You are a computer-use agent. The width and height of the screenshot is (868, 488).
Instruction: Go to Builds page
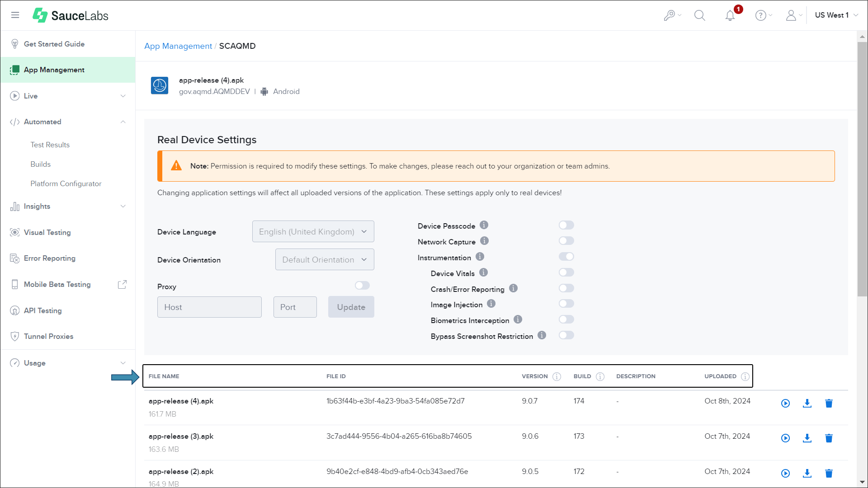(40, 164)
